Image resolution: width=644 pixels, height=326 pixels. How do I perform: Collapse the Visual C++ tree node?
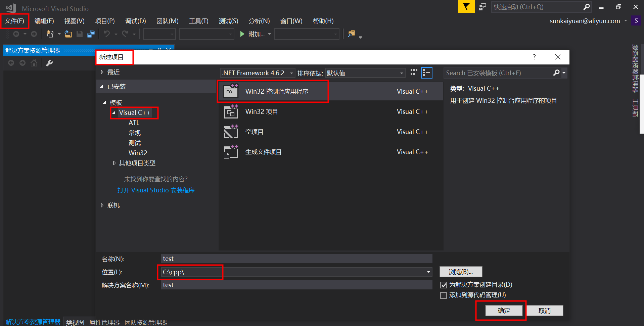tap(114, 113)
